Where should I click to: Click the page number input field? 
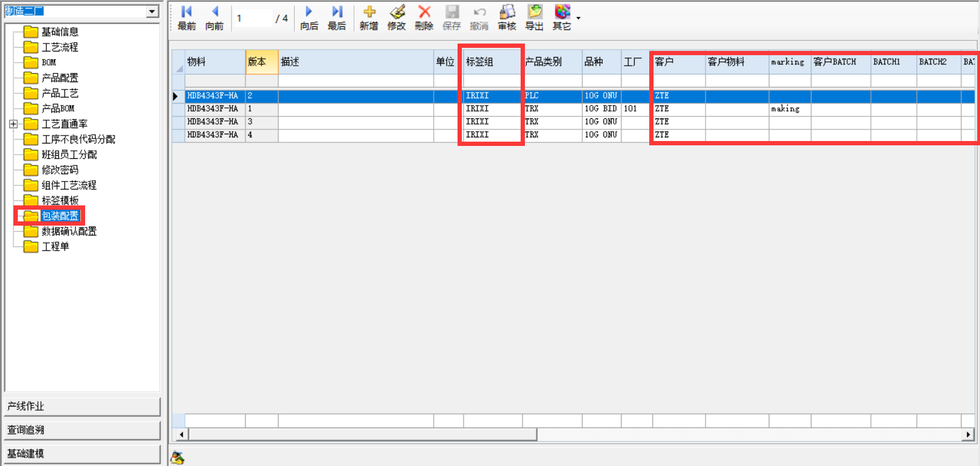coord(253,18)
